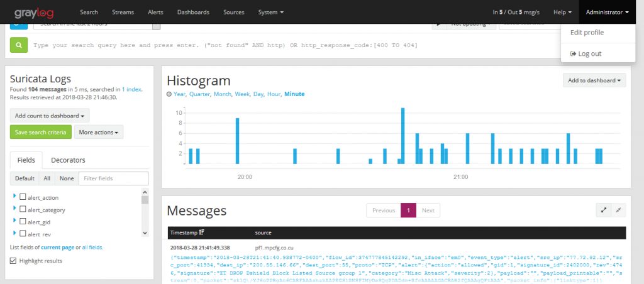Screen dimensions: 644x284
Task: Sort by the Timestamp sort icon
Action: pyautogui.click(x=201, y=232)
